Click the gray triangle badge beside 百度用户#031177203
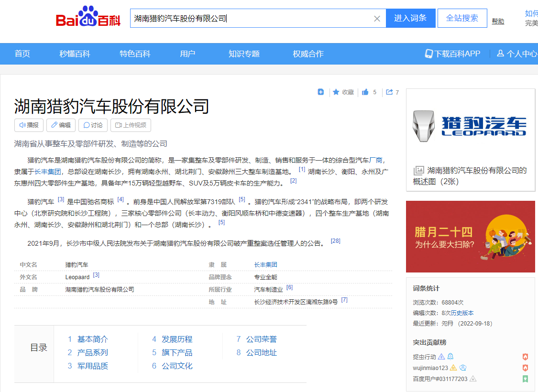The image size is (538, 392). click(x=473, y=379)
